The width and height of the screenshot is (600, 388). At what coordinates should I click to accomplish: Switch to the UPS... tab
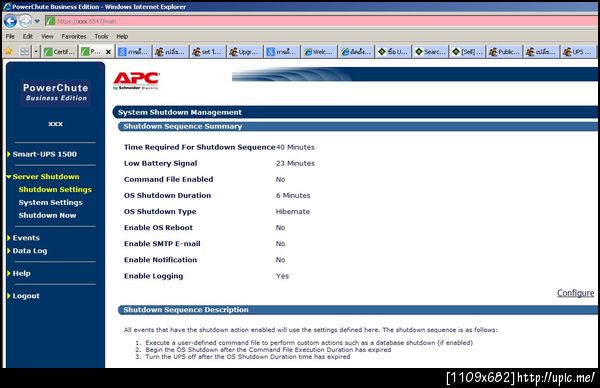click(579, 51)
